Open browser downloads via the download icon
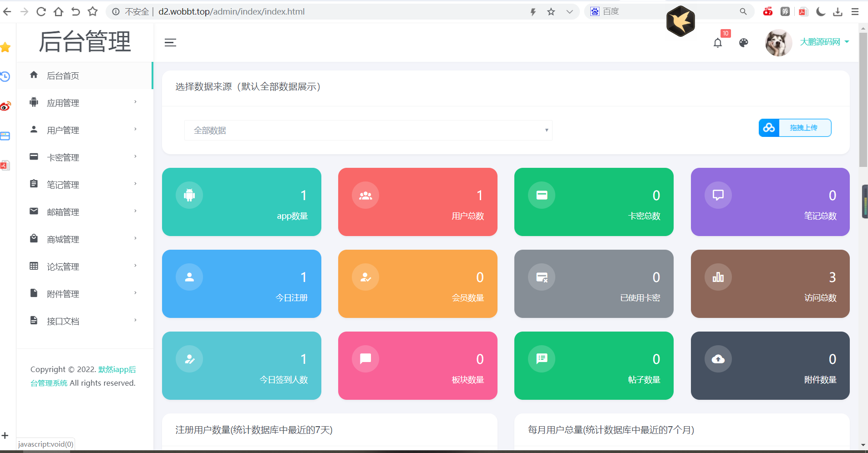The width and height of the screenshot is (868, 453). coord(838,11)
